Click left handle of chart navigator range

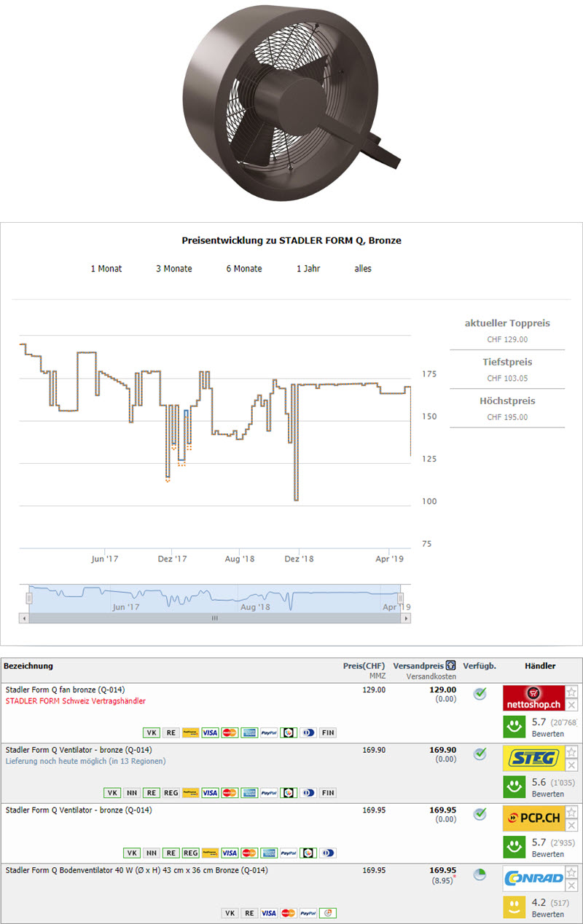pyautogui.click(x=29, y=598)
